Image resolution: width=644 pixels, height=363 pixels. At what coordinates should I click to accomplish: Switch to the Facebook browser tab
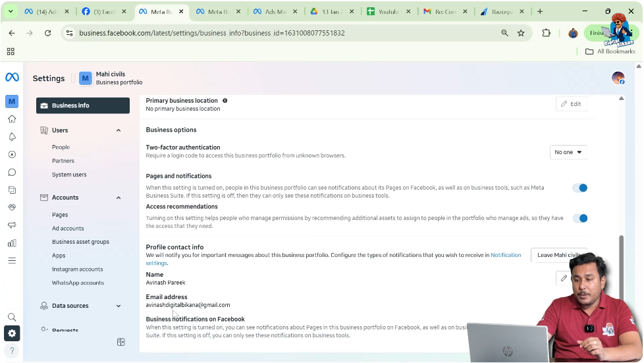coord(104,11)
